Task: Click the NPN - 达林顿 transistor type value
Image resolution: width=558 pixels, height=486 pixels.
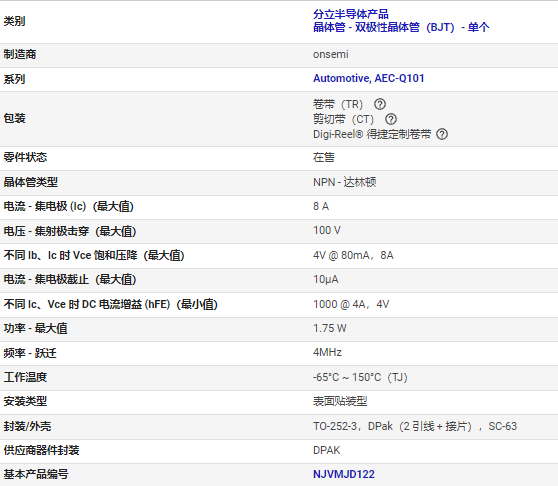Action: [x=344, y=182]
